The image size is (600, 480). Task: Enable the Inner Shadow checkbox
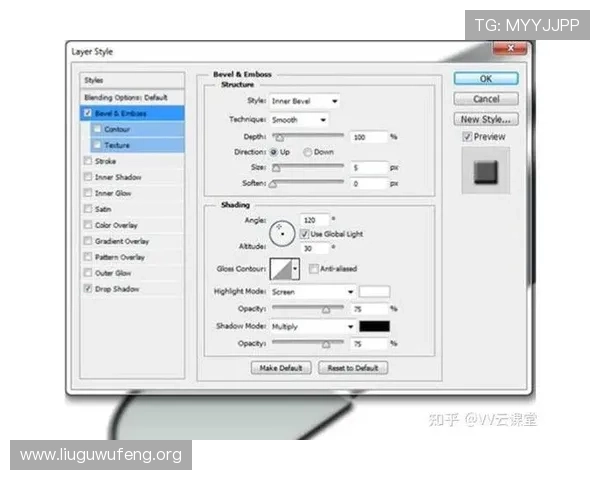[88, 177]
